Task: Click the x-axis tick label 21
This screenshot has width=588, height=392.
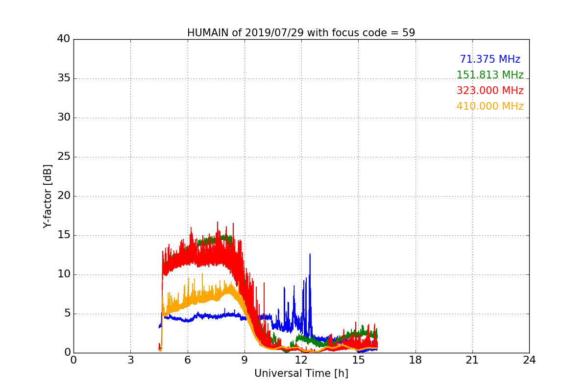Action: tap(472, 360)
